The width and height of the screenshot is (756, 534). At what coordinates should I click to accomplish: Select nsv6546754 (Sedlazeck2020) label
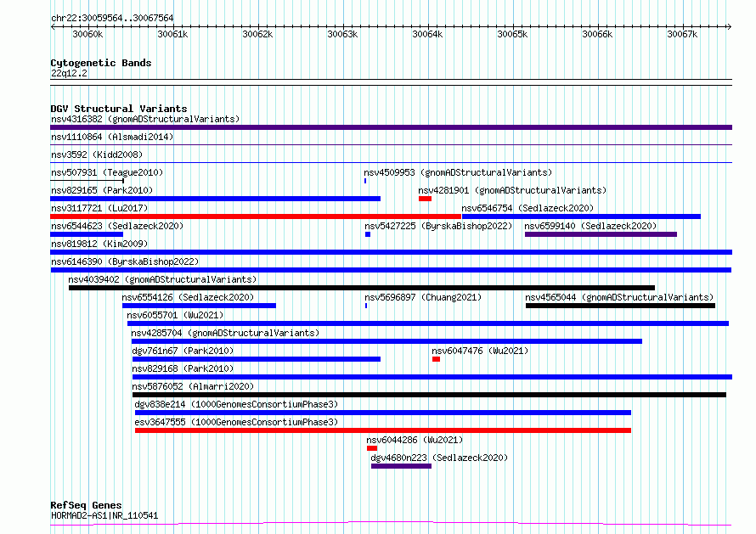point(528,208)
